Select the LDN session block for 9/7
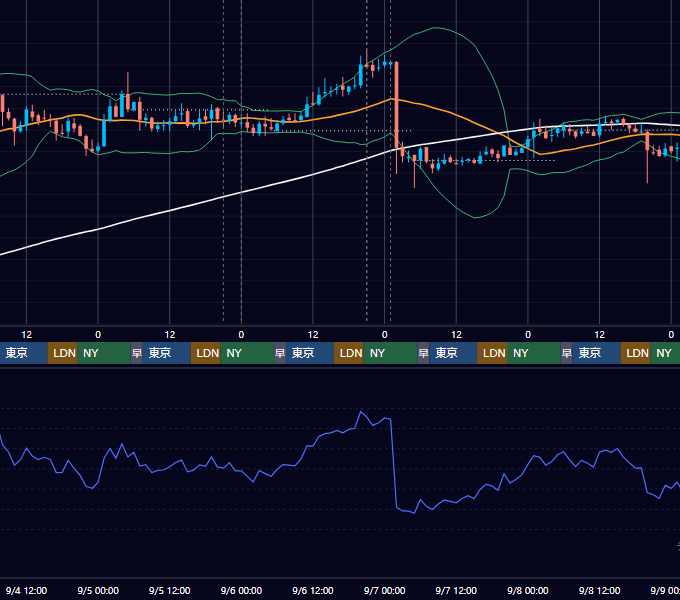The image size is (680, 600). click(492, 353)
